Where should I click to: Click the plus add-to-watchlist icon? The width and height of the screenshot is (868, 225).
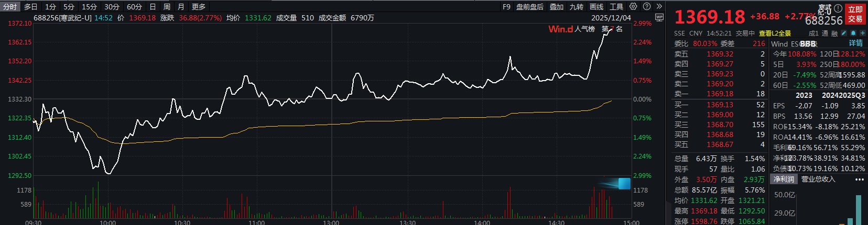click(x=862, y=33)
